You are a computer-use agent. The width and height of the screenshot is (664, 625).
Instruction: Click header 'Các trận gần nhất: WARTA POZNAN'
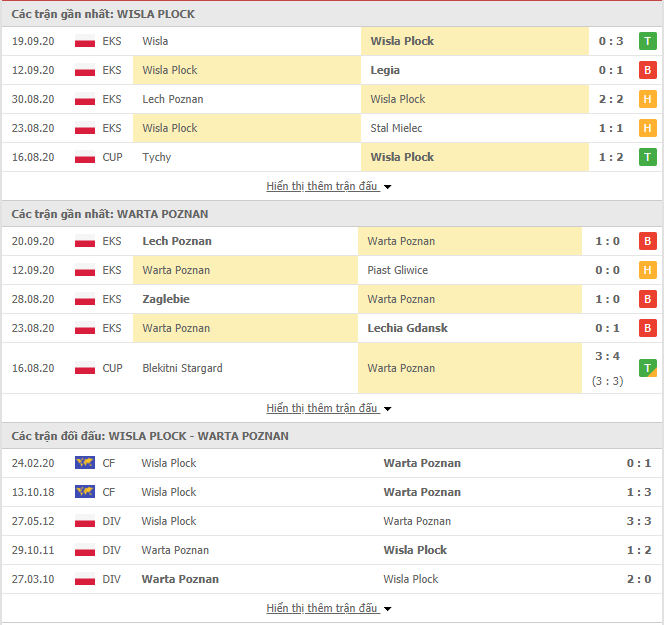click(110, 214)
